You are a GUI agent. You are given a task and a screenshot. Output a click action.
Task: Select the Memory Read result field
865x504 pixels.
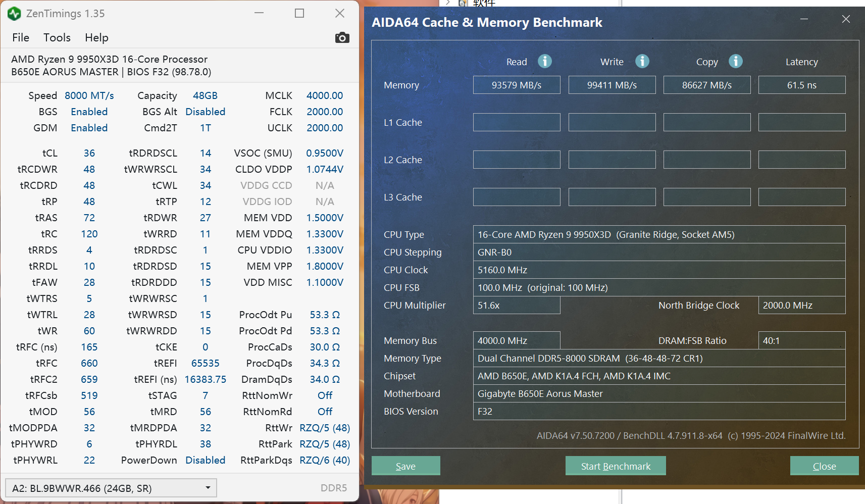516,85
